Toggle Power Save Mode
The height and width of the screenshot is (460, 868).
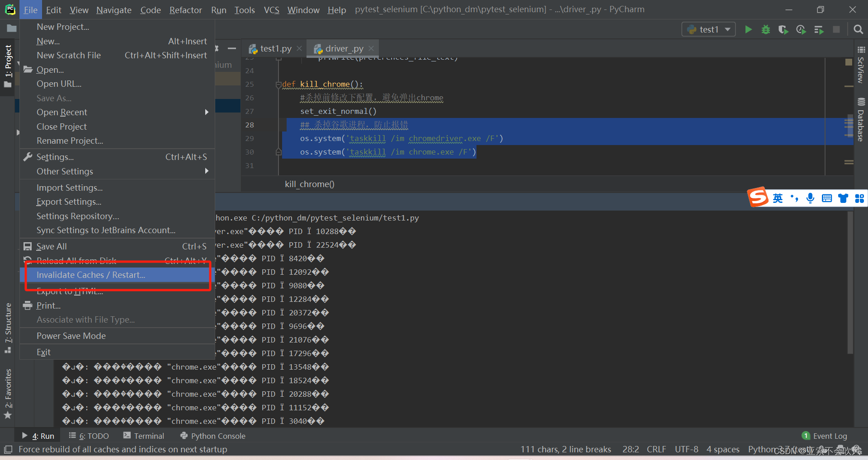tap(71, 336)
